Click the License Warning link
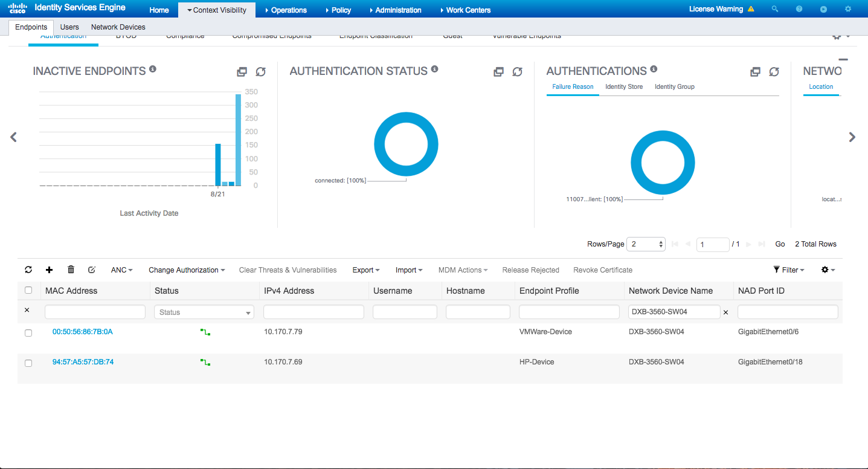The image size is (868, 469). pos(716,9)
